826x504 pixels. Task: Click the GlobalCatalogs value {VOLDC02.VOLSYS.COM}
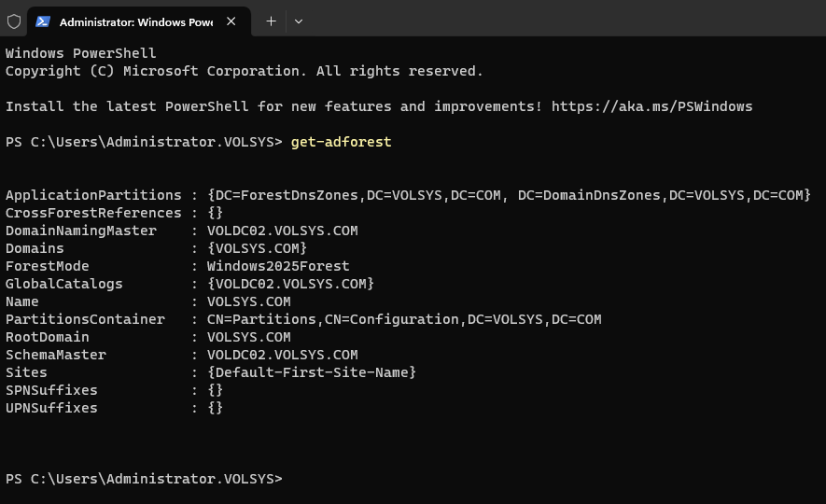click(x=290, y=284)
